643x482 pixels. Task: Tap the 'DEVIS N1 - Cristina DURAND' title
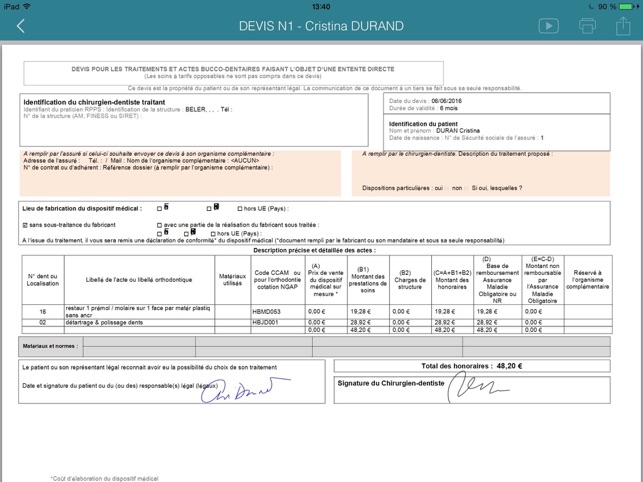click(321, 26)
